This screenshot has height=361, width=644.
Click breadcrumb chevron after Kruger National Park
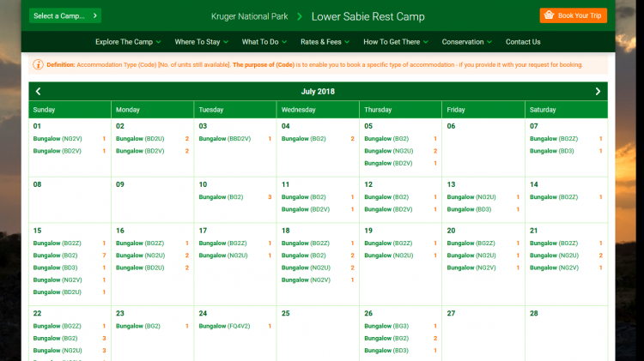[300, 16]
